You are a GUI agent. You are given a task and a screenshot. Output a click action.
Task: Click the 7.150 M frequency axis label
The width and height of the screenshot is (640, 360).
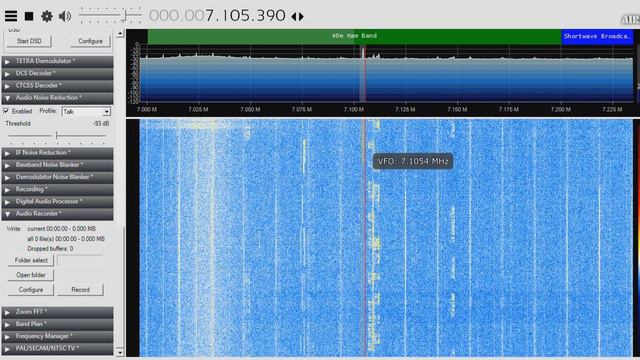[457, 109]
